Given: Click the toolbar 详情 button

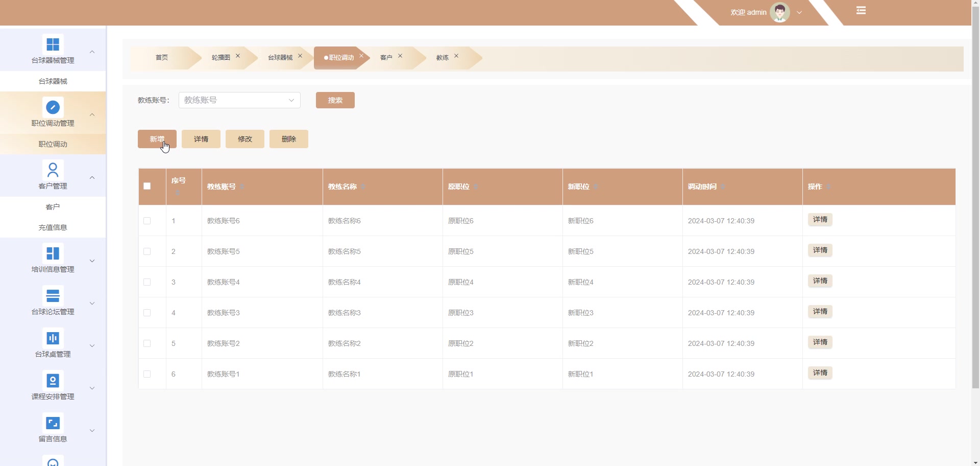Looking at the screenshot, I should click(x=201, y=139).
